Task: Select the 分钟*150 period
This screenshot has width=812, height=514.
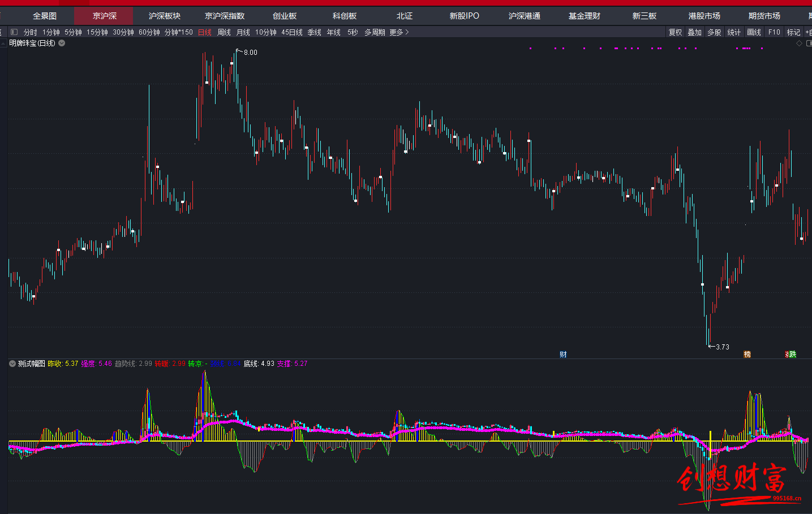Action: 179,32
